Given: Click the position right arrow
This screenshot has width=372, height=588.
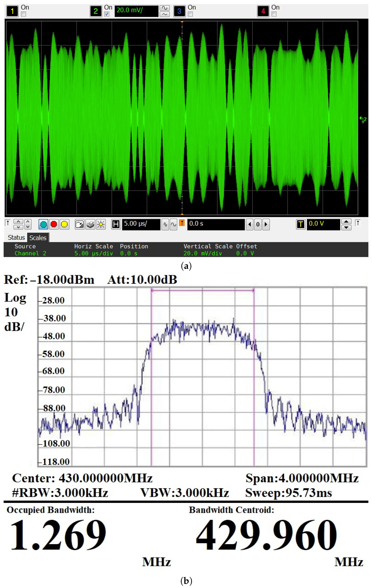Looking at the screenshot, I should [266, 224].
